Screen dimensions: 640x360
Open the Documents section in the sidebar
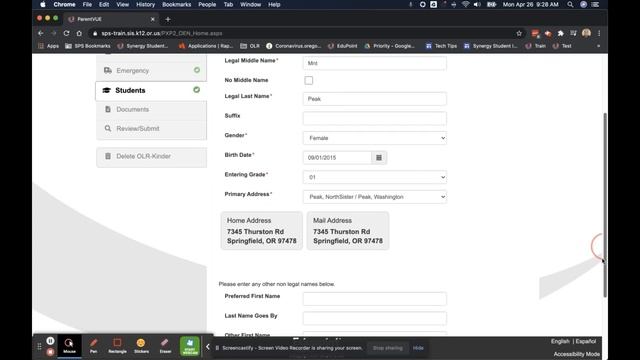click(x=151, y=109)
